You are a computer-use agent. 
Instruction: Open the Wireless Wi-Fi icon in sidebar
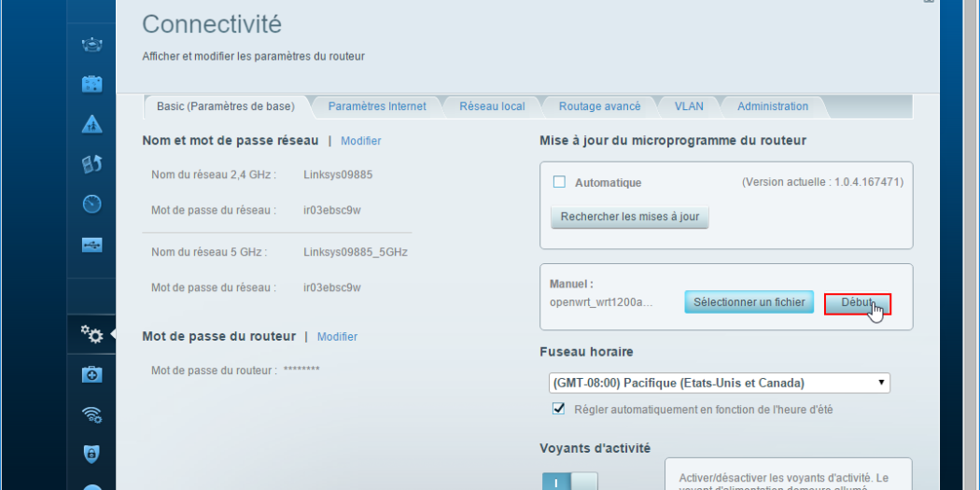pos(92,415)
